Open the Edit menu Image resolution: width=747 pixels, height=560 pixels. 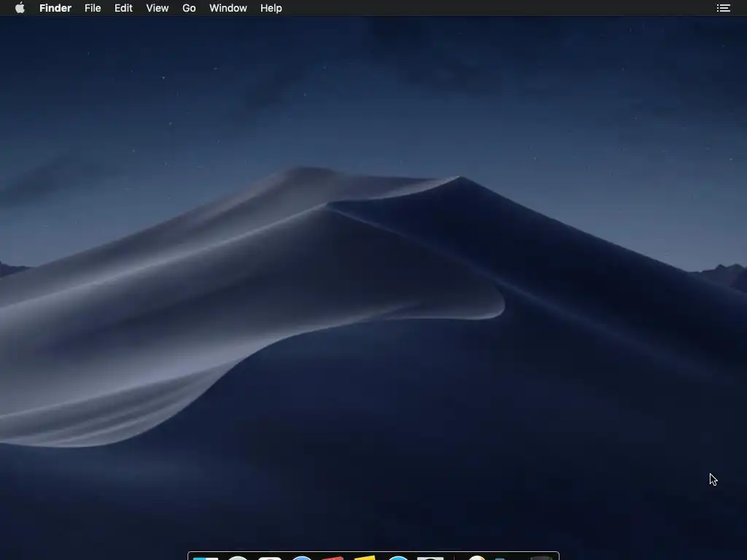(123, 8)
